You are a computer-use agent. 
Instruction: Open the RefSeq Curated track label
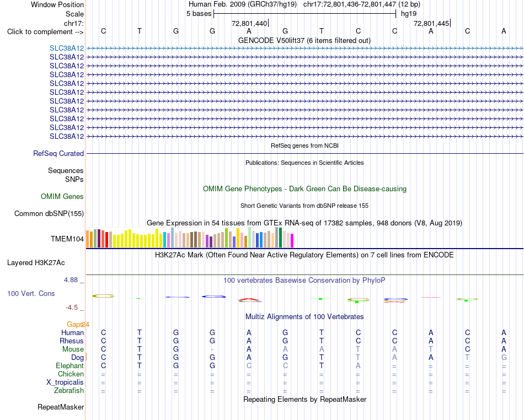(x=58, y=154)
